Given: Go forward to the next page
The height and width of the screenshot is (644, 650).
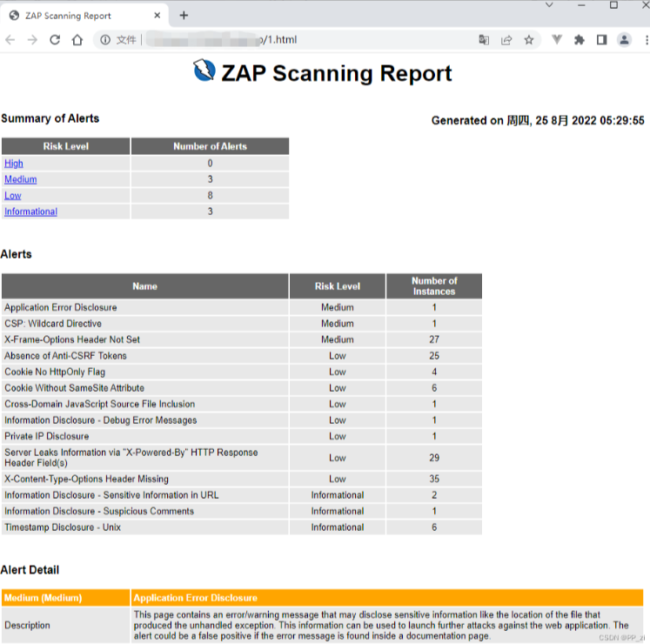Looking at the screenshot, I should [x=32, y=40].
